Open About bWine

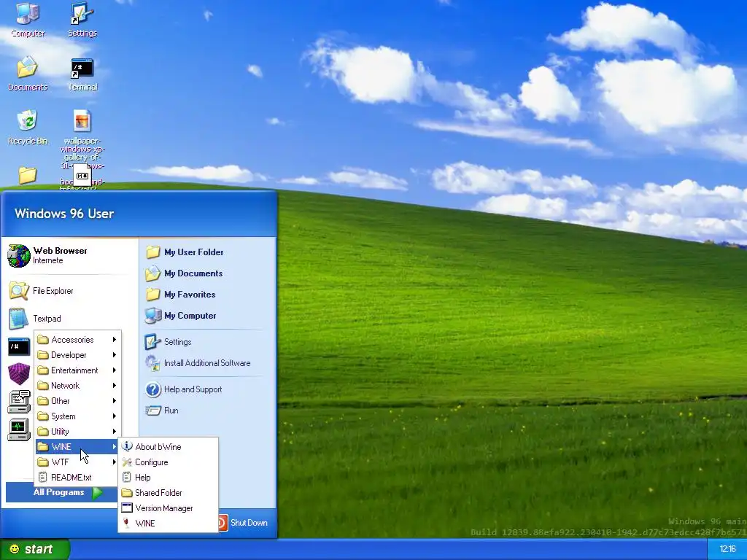pyautogui.click(x=169, y=447)
